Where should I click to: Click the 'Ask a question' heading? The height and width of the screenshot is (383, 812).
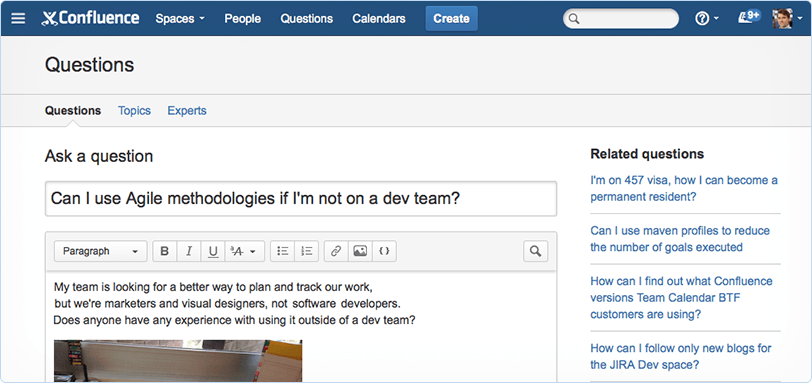point(99,156)
